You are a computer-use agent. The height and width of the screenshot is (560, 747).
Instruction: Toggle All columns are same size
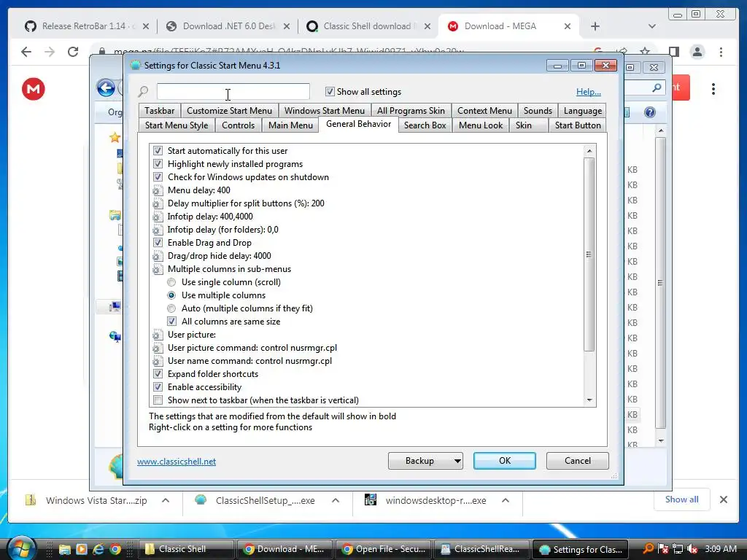pos(171,322)
